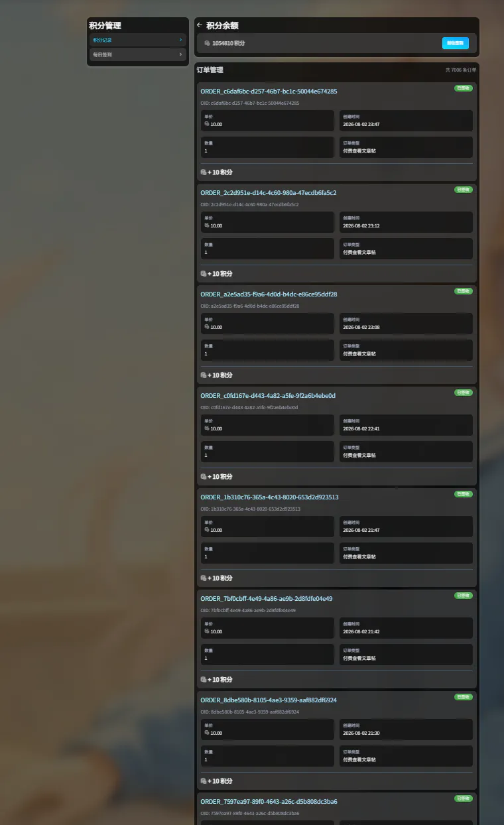Image resolution: width=504 pixels, height=825 pixels.
Task: Click the OID line a2e5ad35-f9a6-4d0d-b4dc-e86ce95ddf28
Action: coord(250,306)
